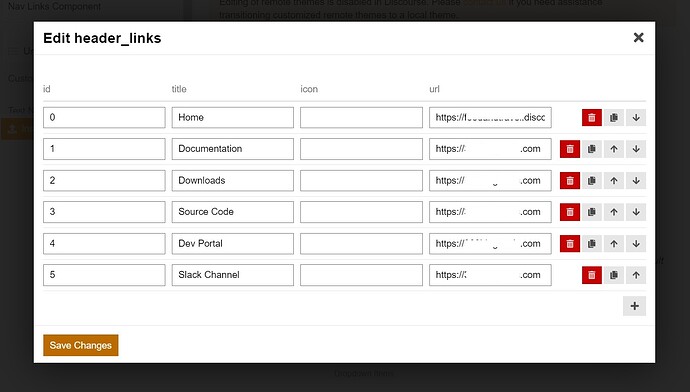Edit the id field containing 3

(104, 212)
